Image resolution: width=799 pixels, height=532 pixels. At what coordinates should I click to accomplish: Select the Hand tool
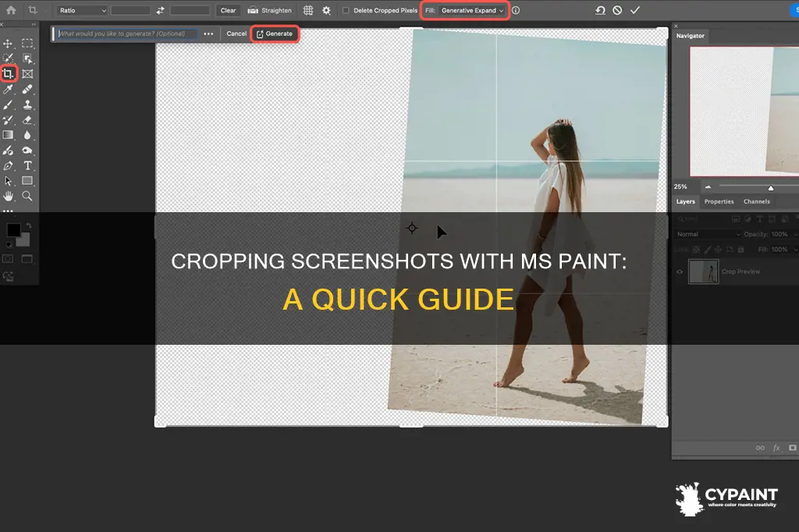(8, 197)
